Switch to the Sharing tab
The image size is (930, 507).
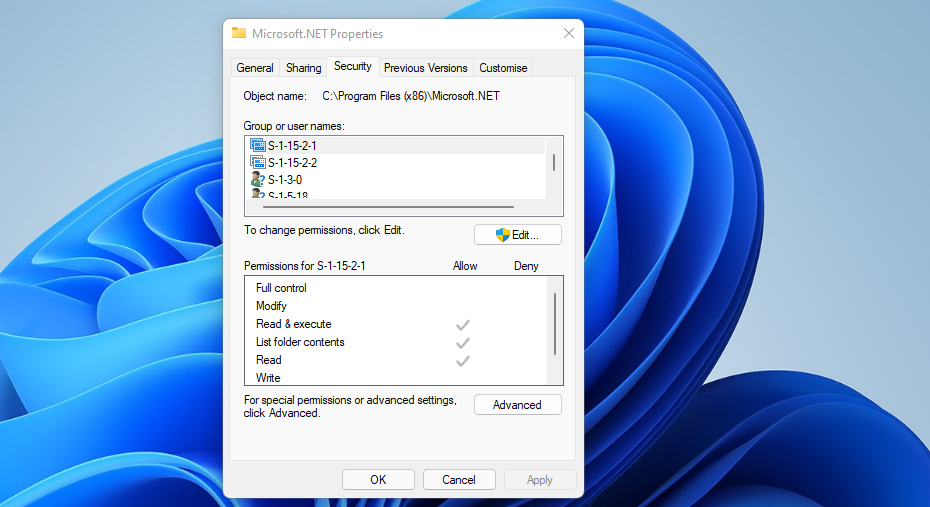[304, 68]
